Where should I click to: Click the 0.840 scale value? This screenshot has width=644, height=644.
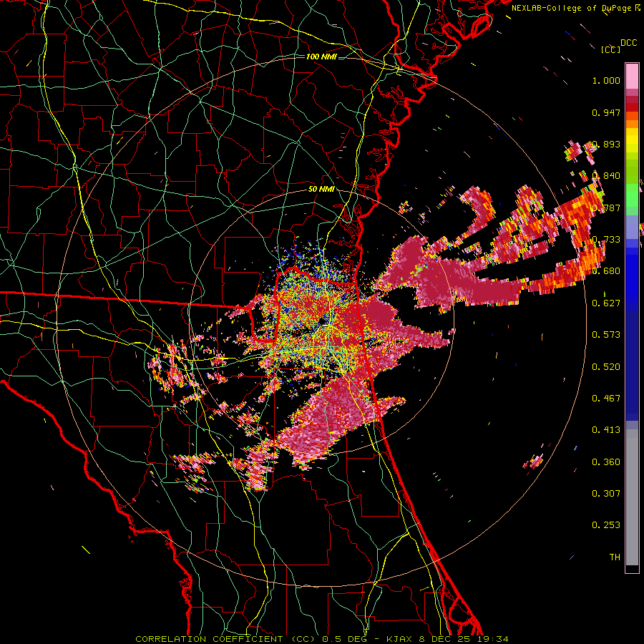coord(606,176)
